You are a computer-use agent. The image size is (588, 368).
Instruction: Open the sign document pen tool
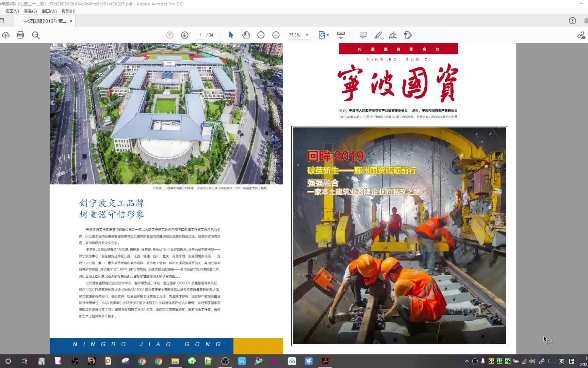pyautogui.click(x=393, y=35)
